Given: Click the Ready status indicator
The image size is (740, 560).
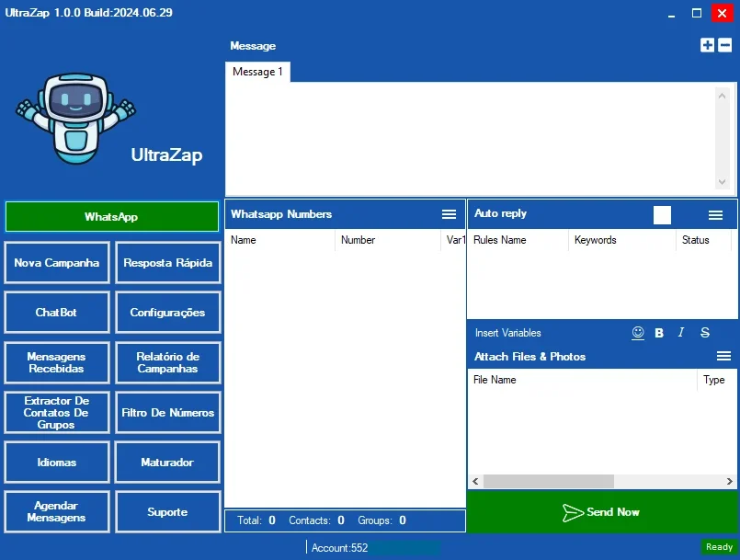Looking at the screenshot, I should [x=719, y=547].
